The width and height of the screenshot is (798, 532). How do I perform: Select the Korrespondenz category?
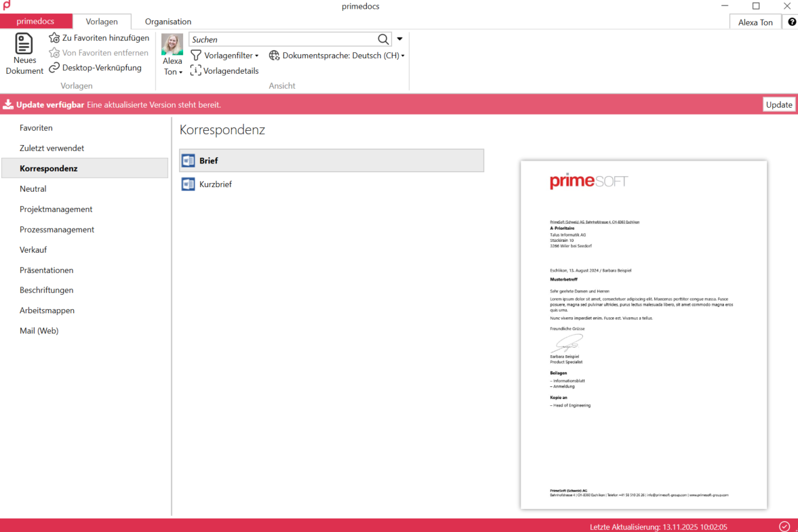click(x=85, y=168)
